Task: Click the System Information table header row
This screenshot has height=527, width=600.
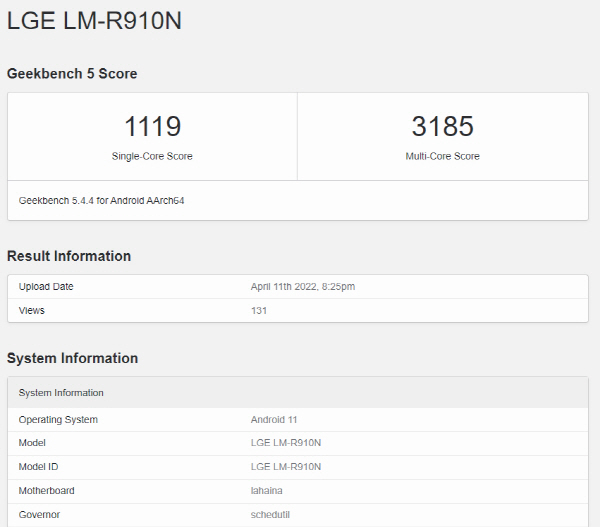Action: (298, 393)
